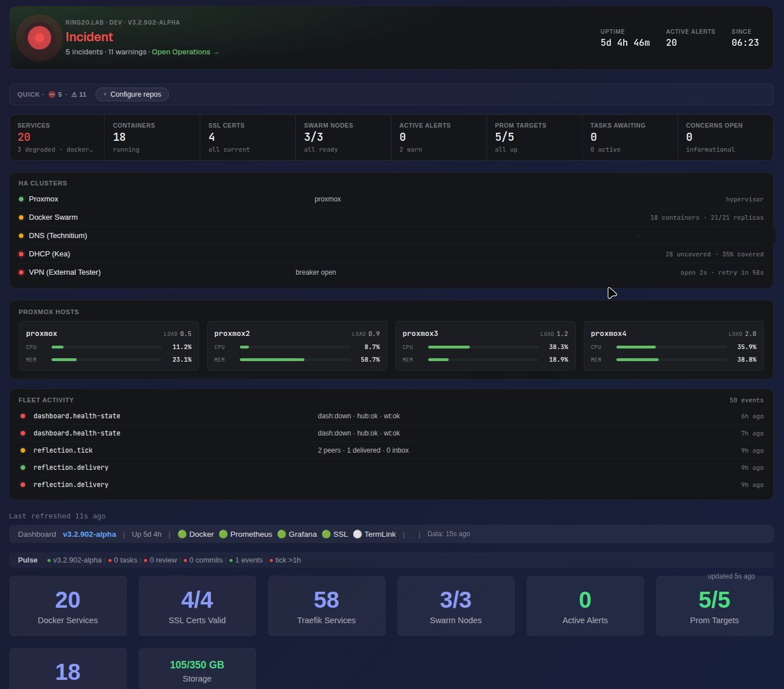Image resolution: width=784 pixels, height=689 pixels.
Task: Click '2 peers · 1 delivered · 0 inbox' text
Action: (363, 450)
